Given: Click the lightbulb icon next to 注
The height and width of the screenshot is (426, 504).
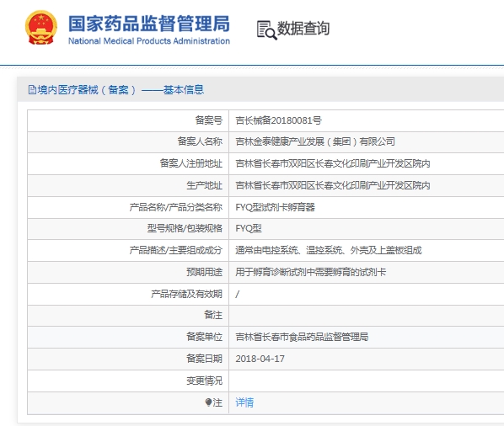Looking at the screenshot, I should [208, 402].
